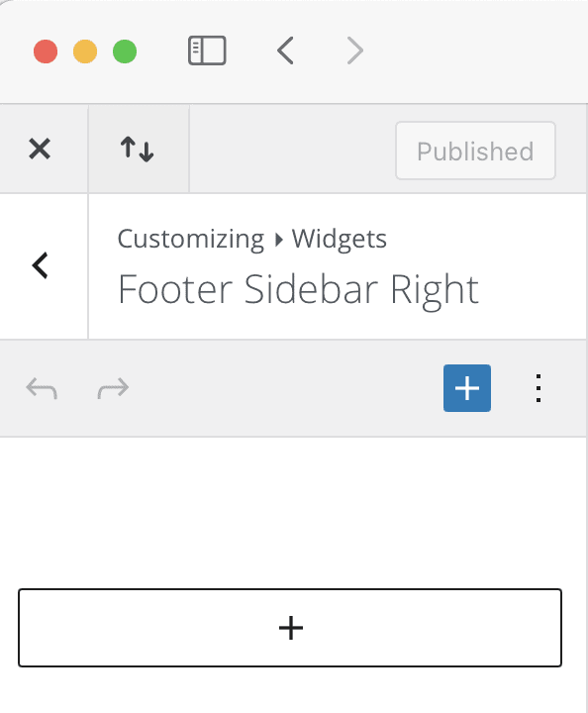588x713 pixels.
Task: Redo the last undone change
Action: coord(113,388)
